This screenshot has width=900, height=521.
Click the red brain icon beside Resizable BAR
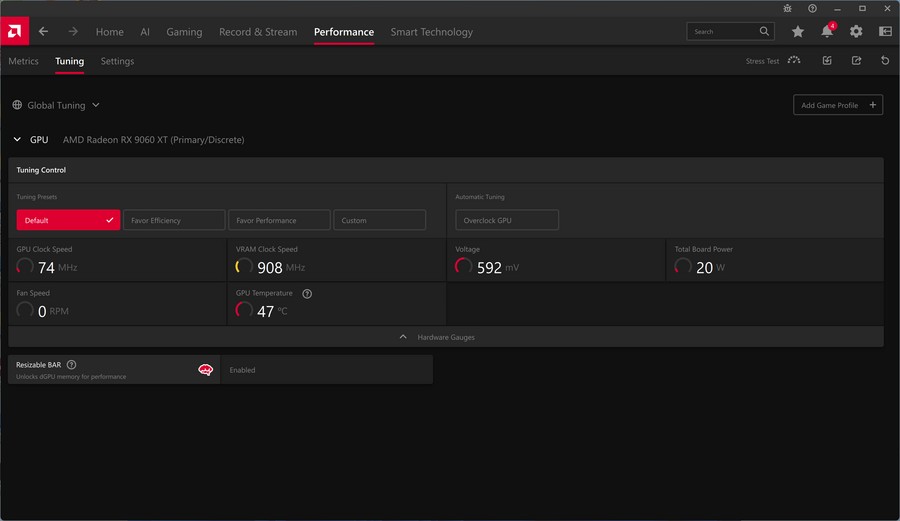(205, 370)
